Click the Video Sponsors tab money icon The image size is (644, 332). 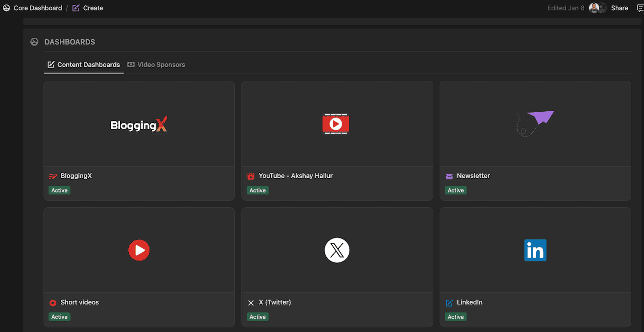pyautogui.click(x=131, y=65)
